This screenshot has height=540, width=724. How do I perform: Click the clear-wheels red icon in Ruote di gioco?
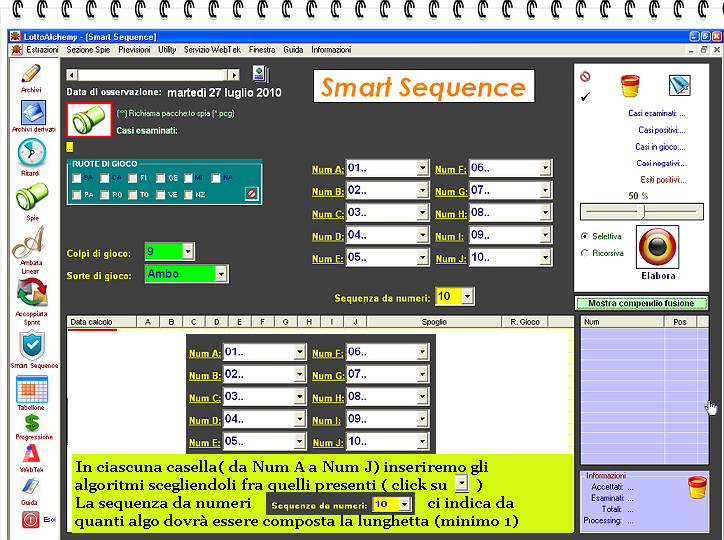point(252,194)
